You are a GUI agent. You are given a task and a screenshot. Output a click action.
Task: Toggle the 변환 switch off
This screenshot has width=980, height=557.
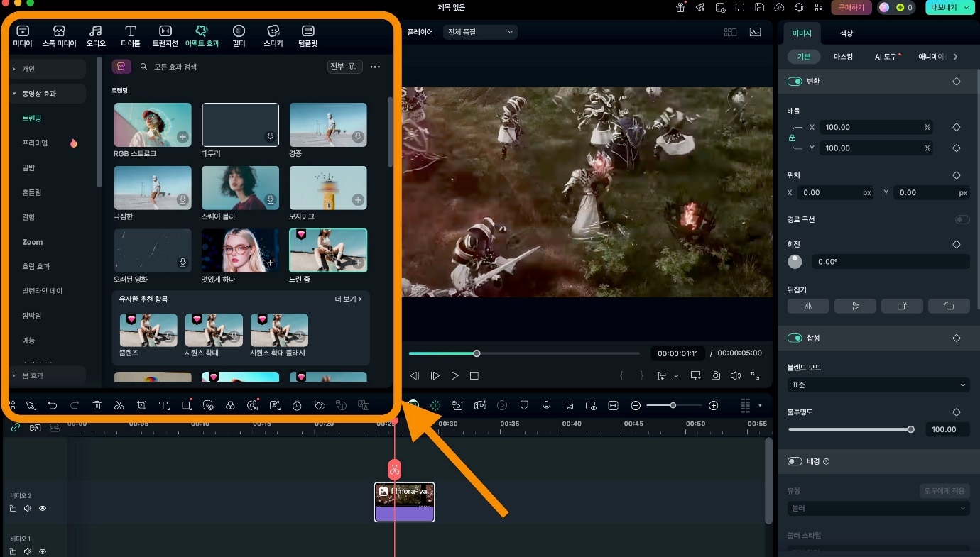click(795, 82)
